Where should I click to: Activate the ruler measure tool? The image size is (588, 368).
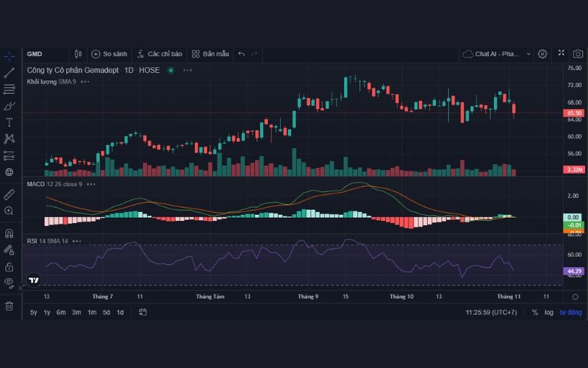(x=10, y=194)
